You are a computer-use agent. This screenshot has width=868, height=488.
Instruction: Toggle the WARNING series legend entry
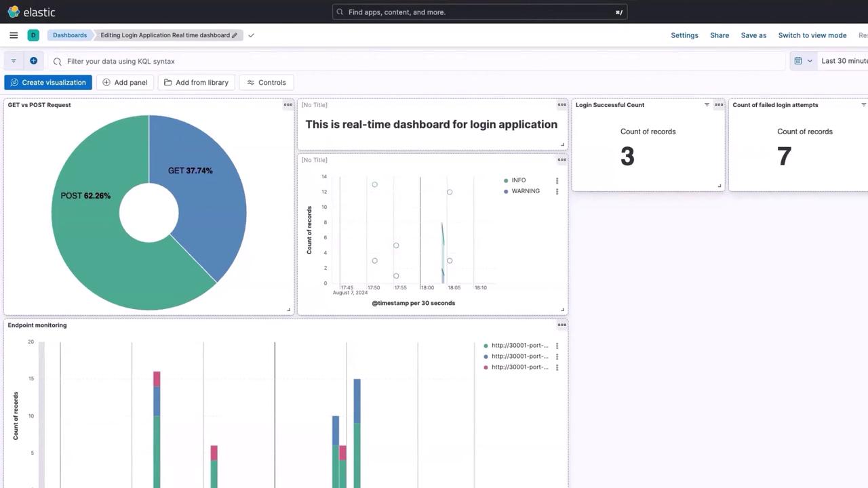coord(525,191)
